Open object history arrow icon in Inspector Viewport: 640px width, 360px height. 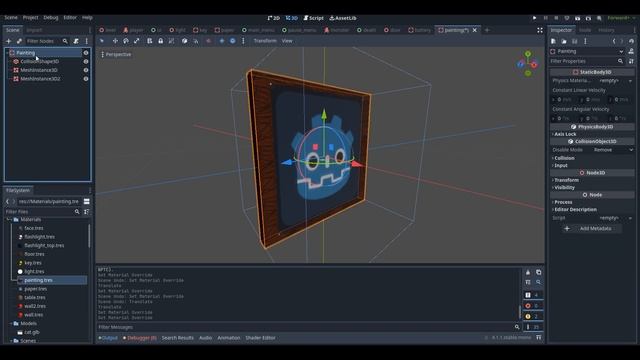tap(631, 41)
